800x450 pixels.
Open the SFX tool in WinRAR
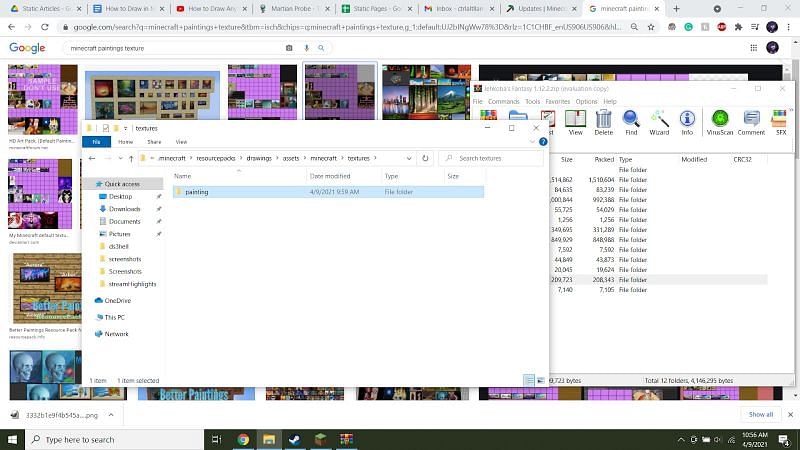781,121
